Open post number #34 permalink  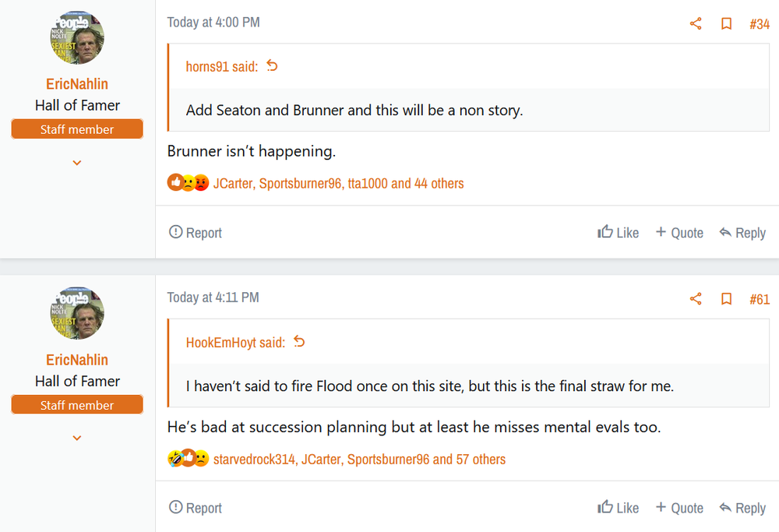(x=760, y=24)
